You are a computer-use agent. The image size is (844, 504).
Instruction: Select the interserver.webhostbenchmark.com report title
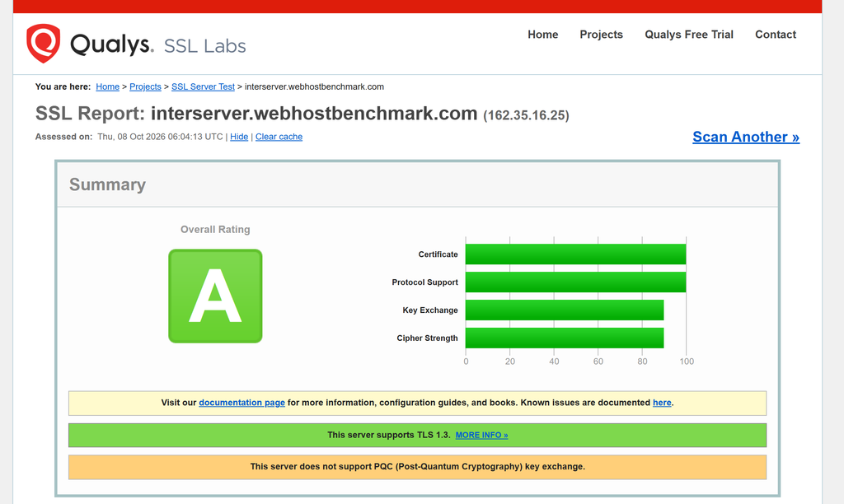[x=314, y=114]
